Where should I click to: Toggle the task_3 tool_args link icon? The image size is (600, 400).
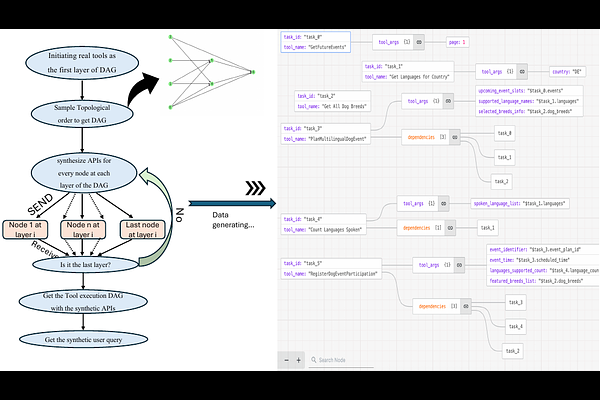pos(448,101)
